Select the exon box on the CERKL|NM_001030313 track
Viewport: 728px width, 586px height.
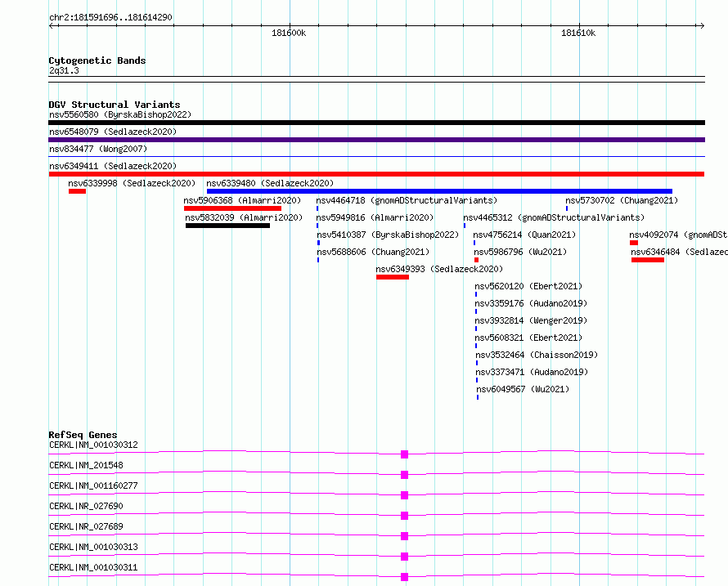pos(404,557)
